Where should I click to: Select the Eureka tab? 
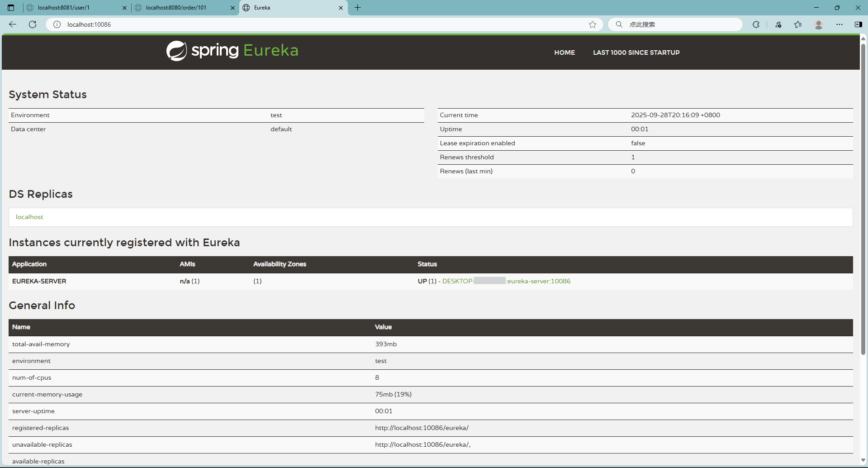(293, 8)
